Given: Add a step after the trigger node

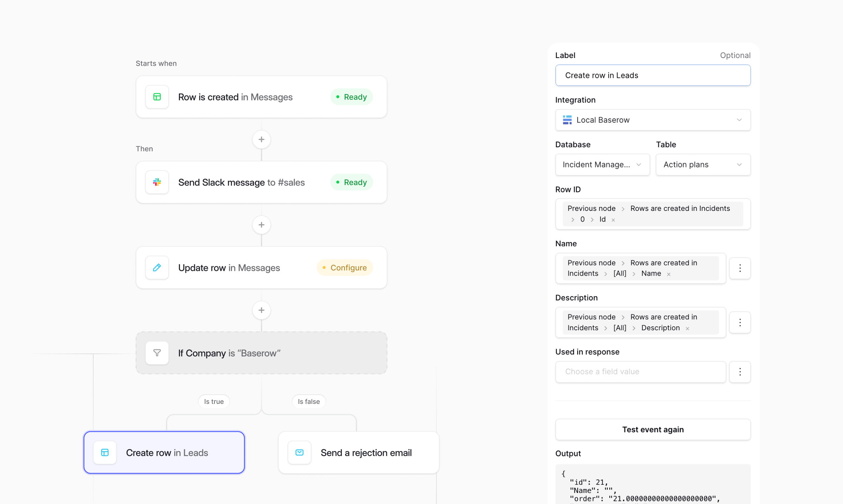Looking at the screenshot, I should 262,139.
